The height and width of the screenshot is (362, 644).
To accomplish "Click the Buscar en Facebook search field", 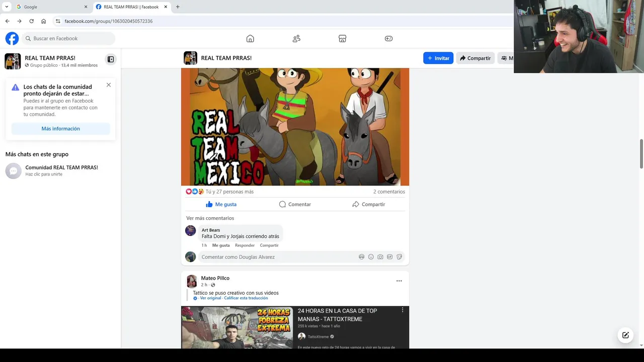I will (68, 38).
